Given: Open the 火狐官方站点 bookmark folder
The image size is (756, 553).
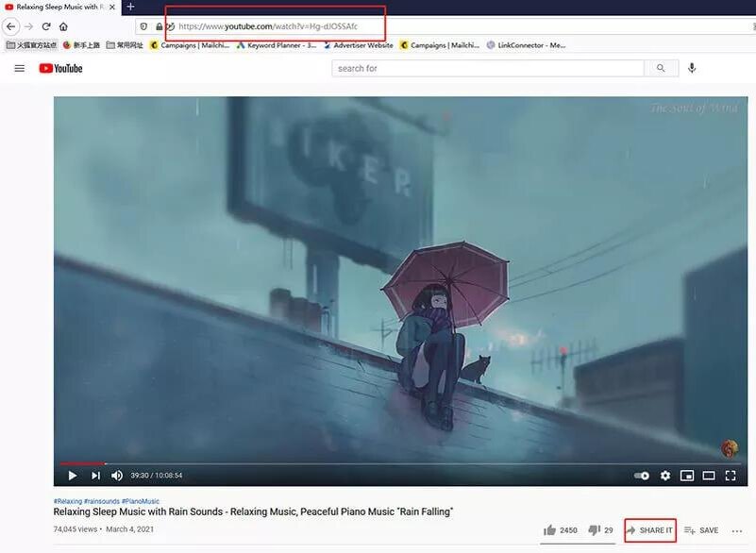Looking at the screenshot, I should pos(31,45).
